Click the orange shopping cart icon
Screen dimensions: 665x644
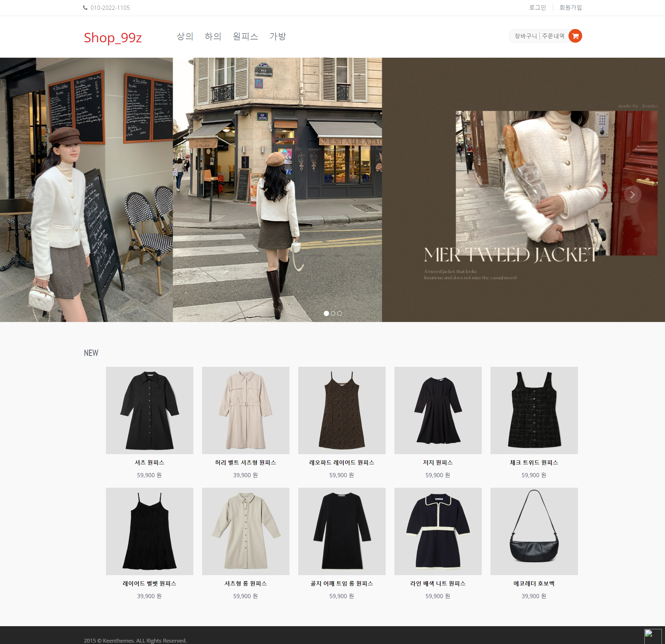pos(575,36)
